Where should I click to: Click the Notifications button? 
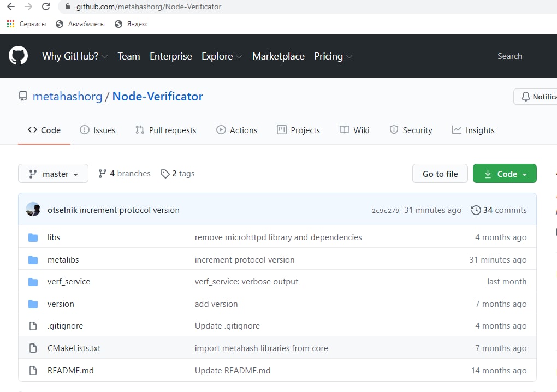(535, 97)
